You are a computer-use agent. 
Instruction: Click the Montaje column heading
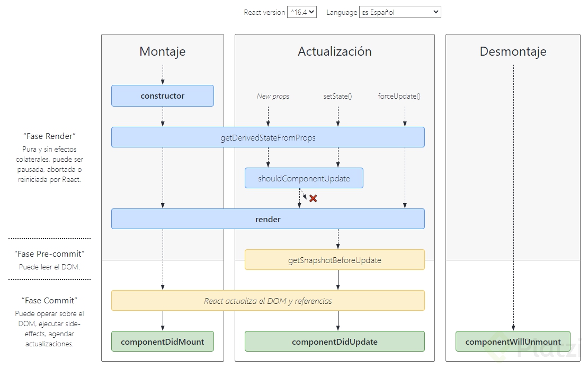tap(163, 51)
